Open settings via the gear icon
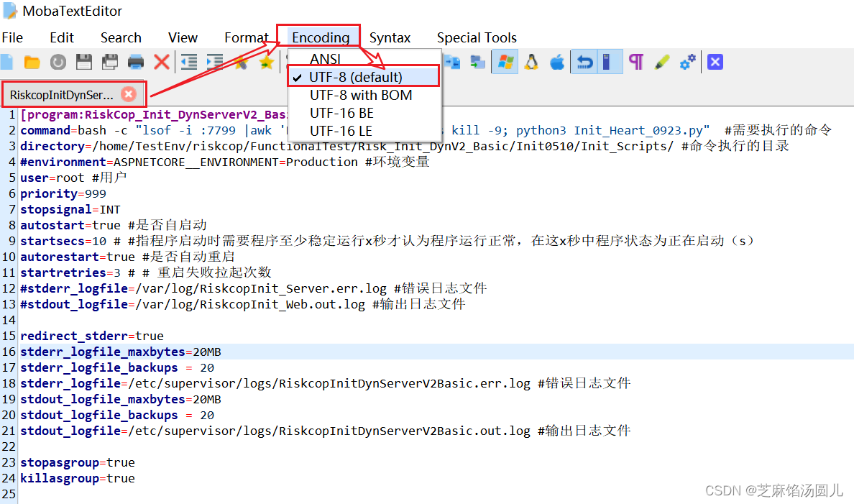The image size is (854, 504). [687, 62]
